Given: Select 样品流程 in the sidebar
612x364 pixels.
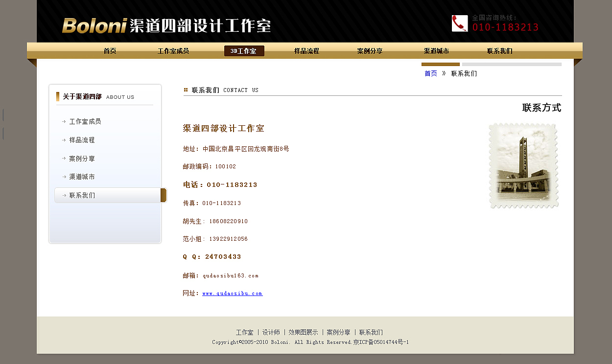Looking at the screenshot, I should coord(82,140).
